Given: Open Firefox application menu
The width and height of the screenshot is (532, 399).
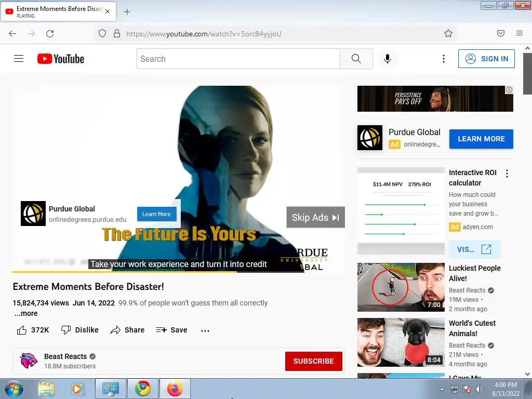Looking at the screenshot, I should (520, 33).
